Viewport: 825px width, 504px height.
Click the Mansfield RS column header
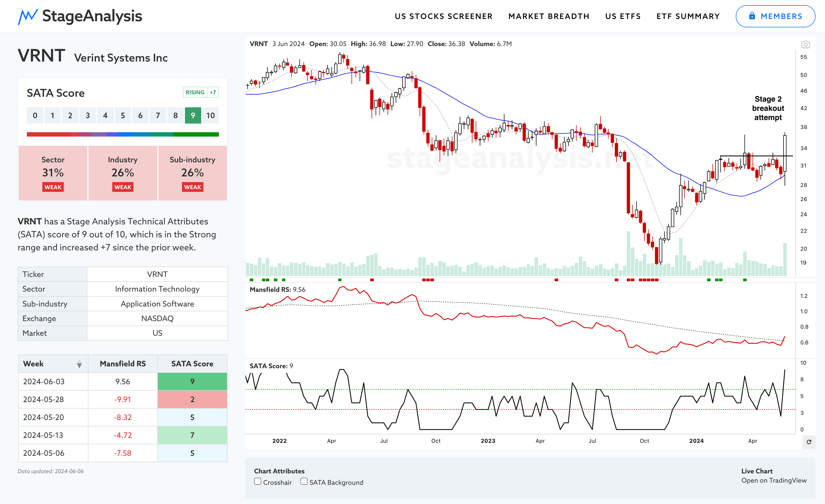point(123,364)
